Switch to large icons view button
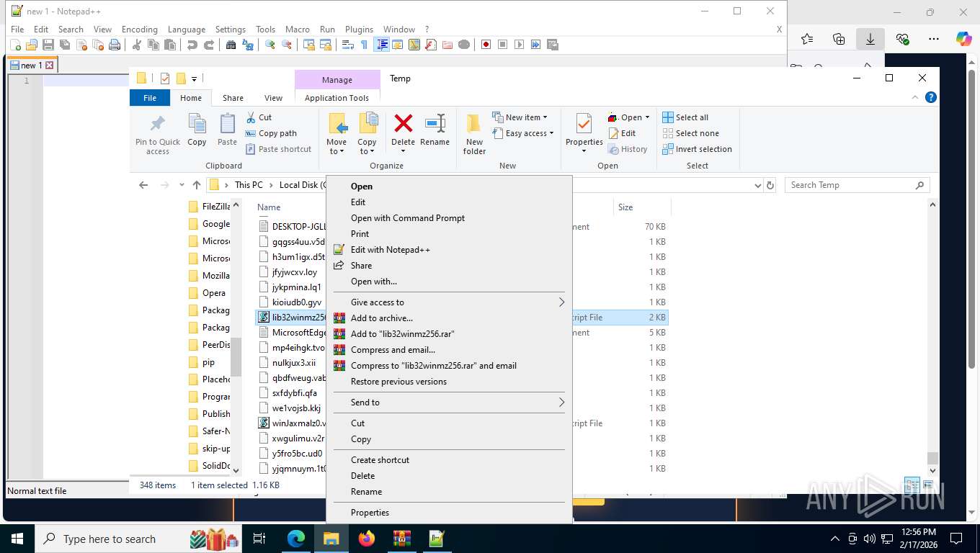The image size is (980, 553). coord(928,485)
